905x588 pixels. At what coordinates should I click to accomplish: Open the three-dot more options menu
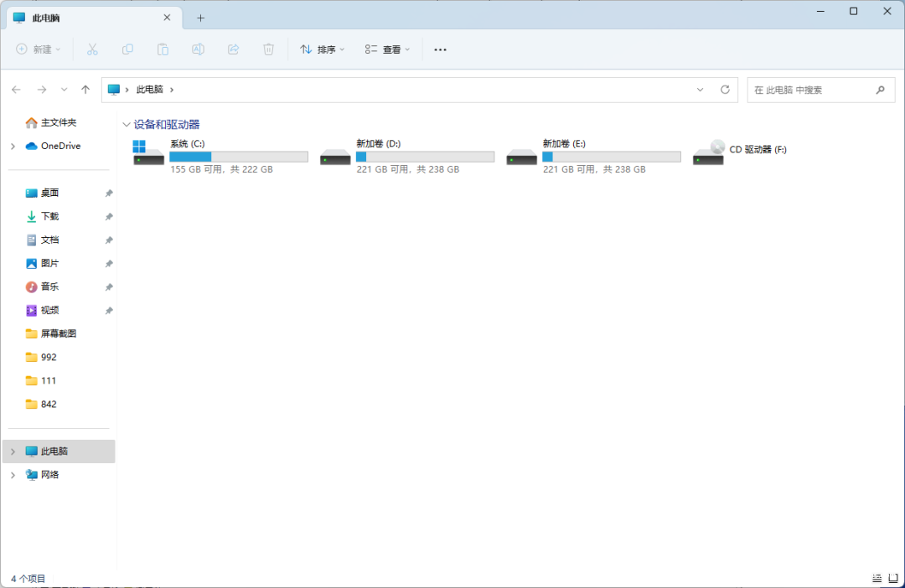tap(440, 49)
